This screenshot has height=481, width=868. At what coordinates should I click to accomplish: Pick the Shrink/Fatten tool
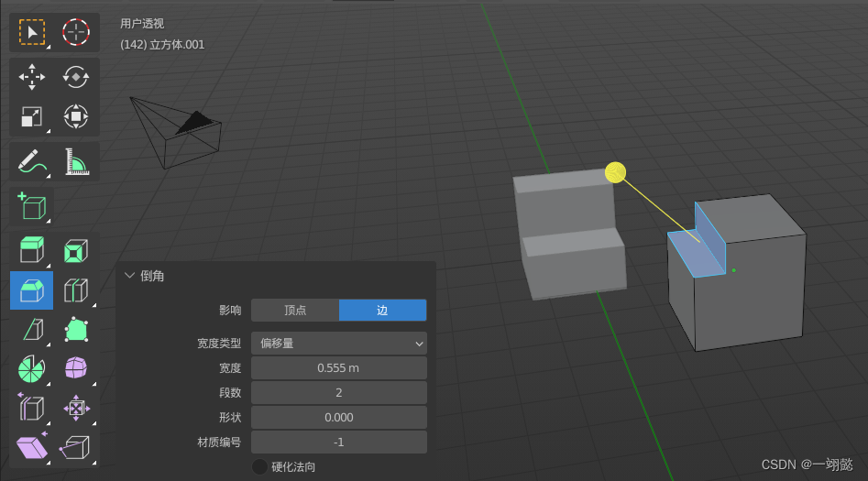(x=76, y=409)
